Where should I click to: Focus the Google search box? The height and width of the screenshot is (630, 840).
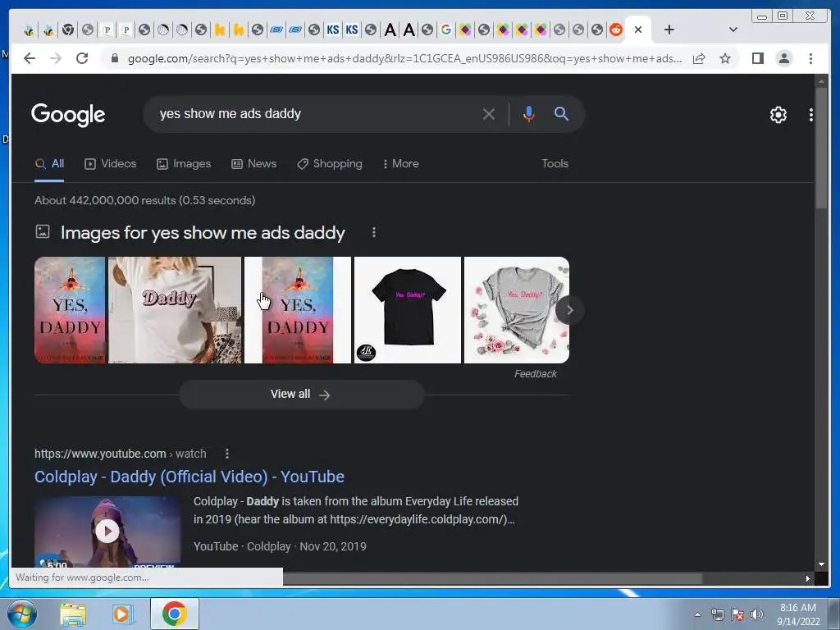click(316, 114)
